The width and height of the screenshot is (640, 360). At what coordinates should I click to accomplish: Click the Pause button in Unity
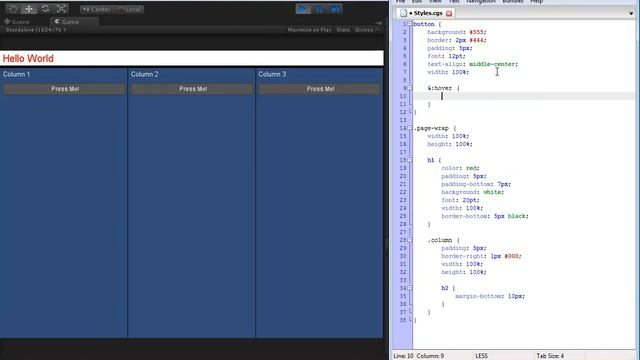coord(319,9)
